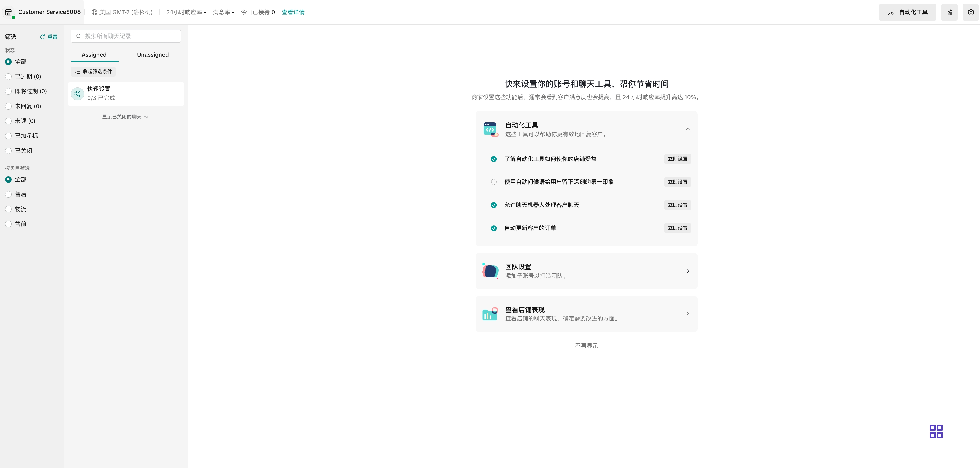Viewport: 980px width, 468px height.
Task: Expand 显示已关闭的聊天 dropdown
Action: pyautogui.click(x=125, y=117)
